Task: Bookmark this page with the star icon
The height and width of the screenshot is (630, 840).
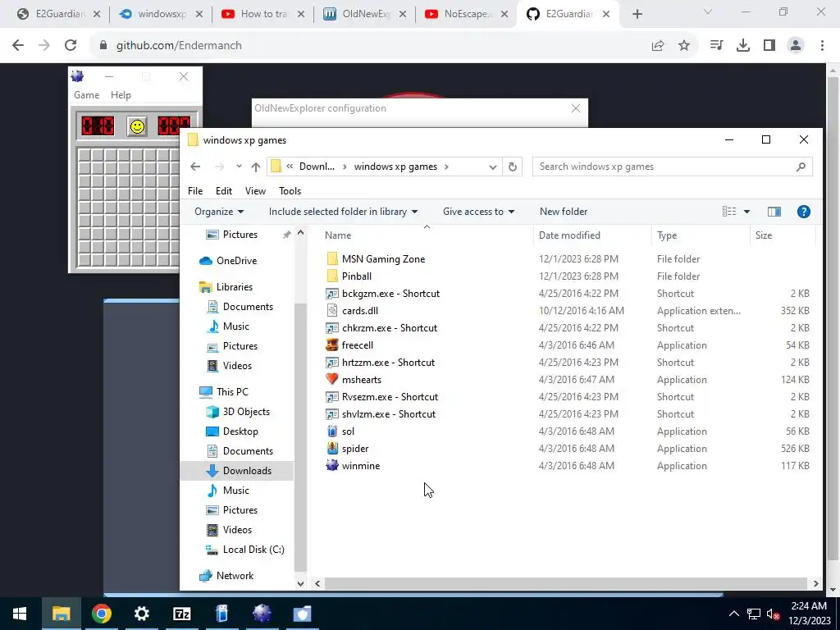Action: click(x=684, y=46)
